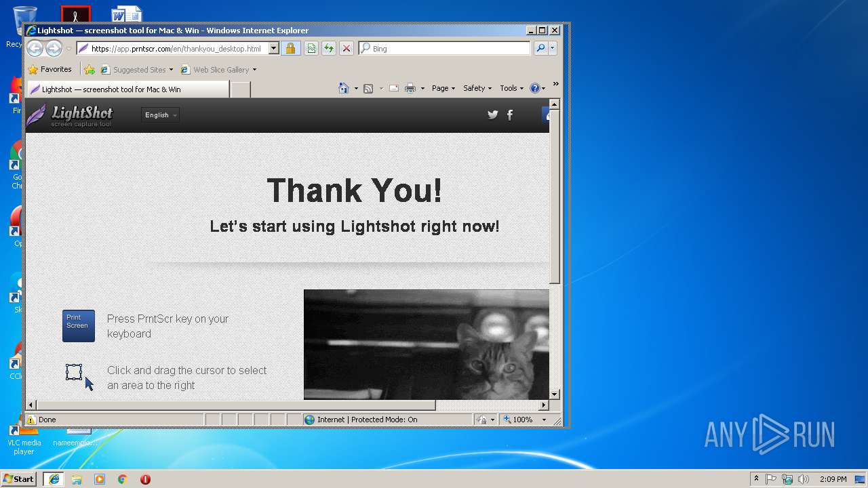Click the 2:09 PM system clock
Image resolution: width=868 pixels, height=488 pixels.
(x=833, y=479)
